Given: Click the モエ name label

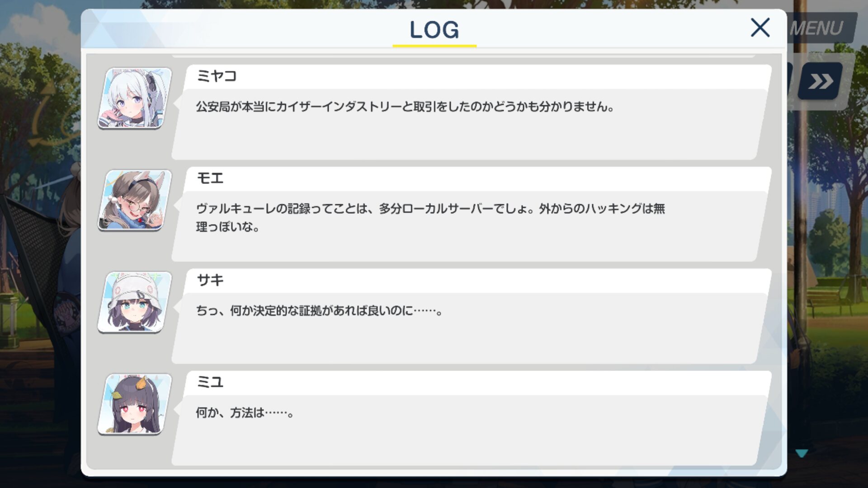Looking at the screenshot, I should 210,178.
